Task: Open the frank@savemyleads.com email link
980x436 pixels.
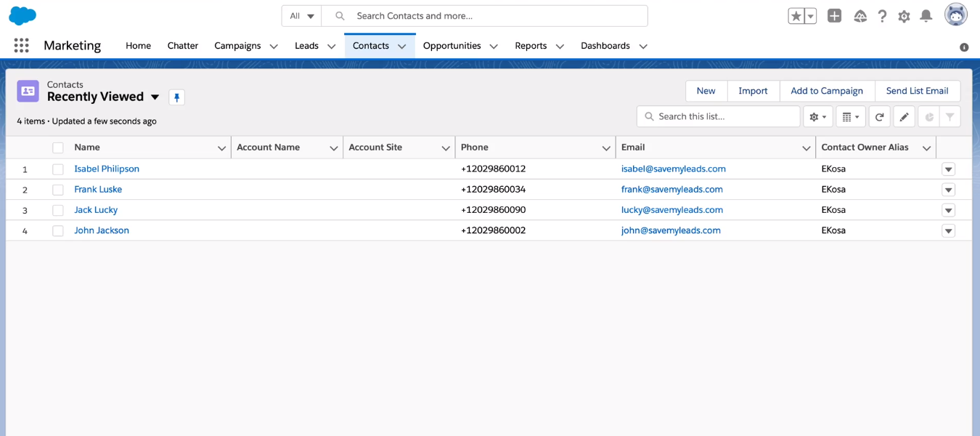Action: 672,189
